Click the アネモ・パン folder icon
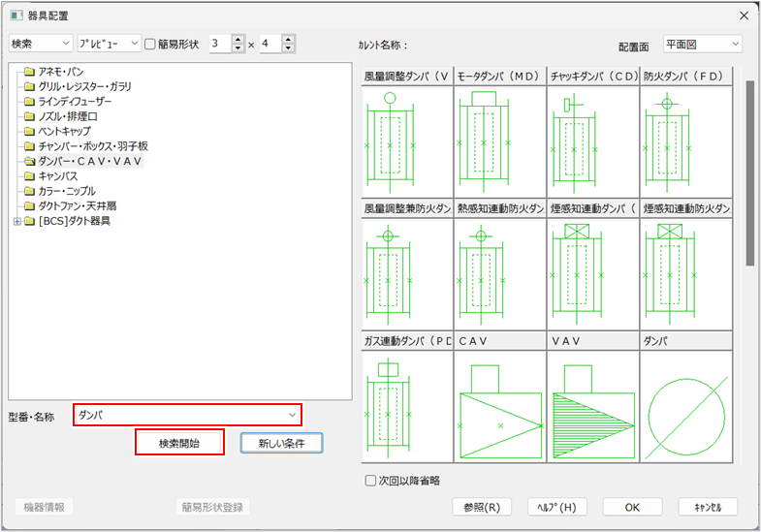This screenshot has width=761, height=532. 30,72
